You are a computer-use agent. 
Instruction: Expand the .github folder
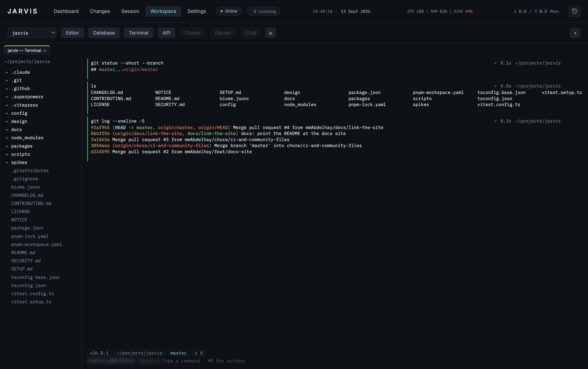tap(7, 89)
